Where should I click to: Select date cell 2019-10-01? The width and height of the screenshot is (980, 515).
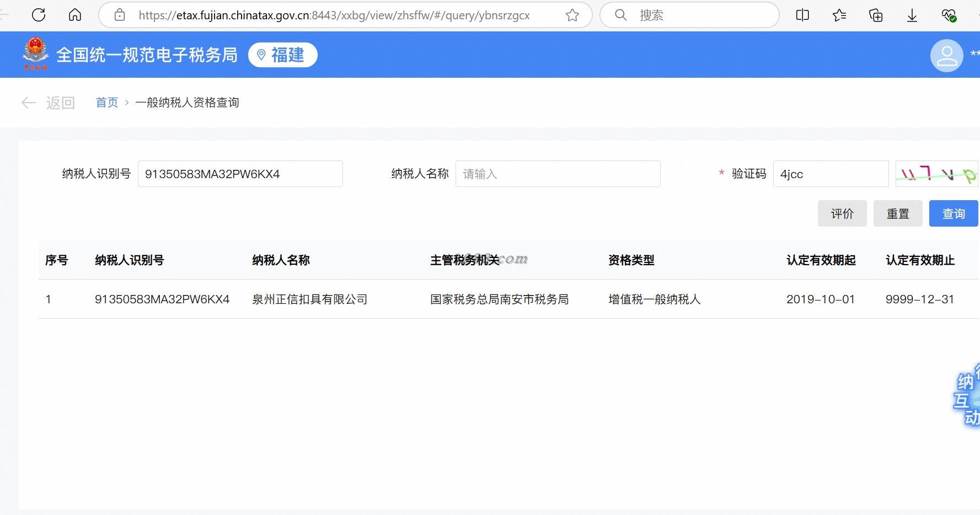coord(821,299)
